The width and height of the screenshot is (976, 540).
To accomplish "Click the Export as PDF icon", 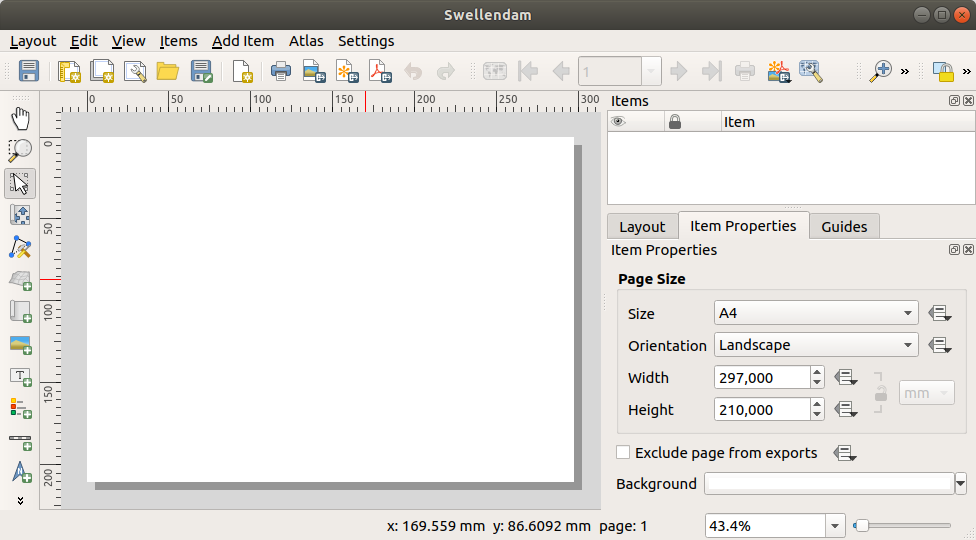I will point(380,71).
